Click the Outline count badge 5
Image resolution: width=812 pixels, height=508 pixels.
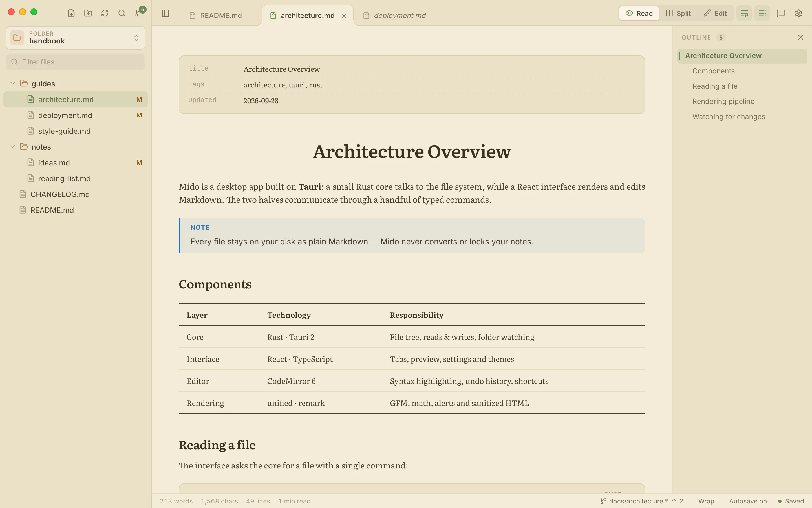(721, 37)
